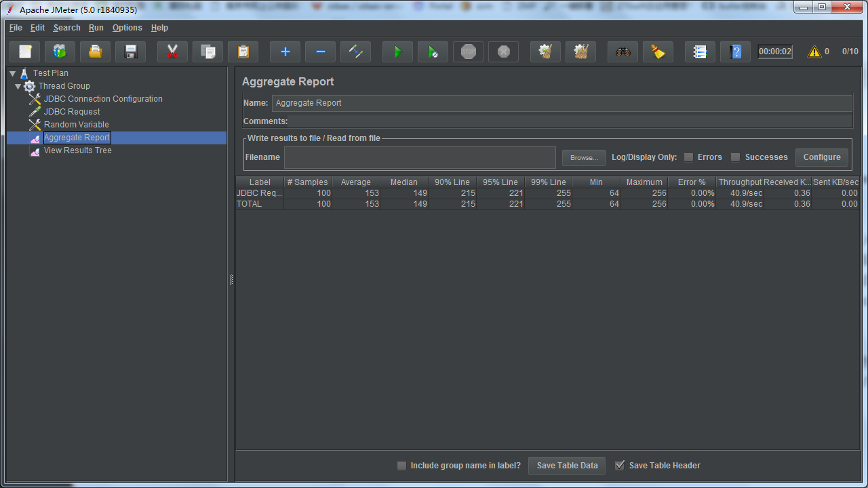Start test with no pauses icon
The image size is (868, 488).
click(433, 52)
